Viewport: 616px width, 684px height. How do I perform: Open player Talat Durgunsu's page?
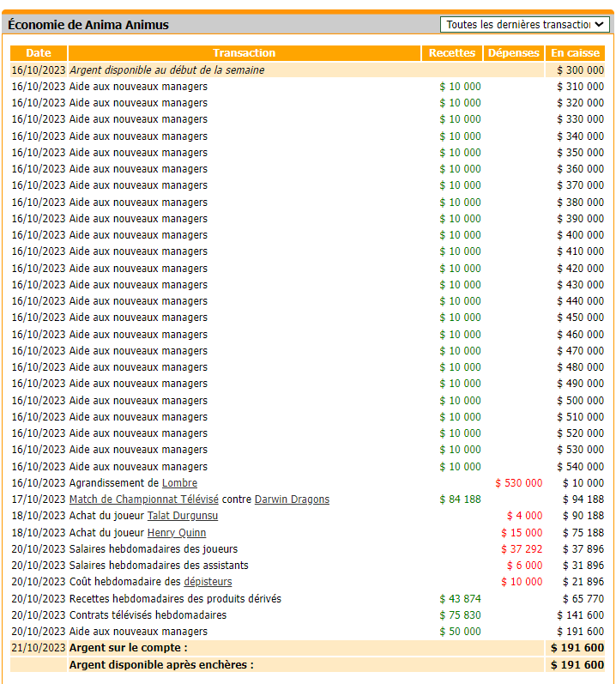[183, 516]
